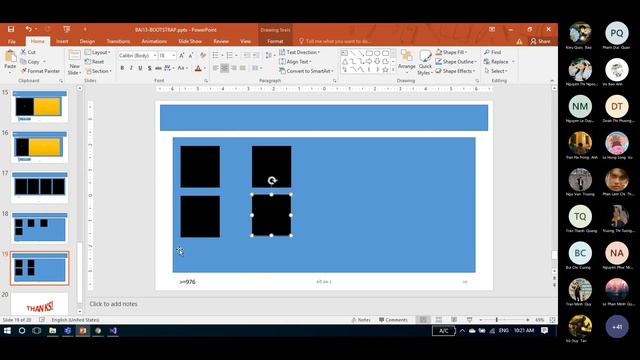Click the Columns icon in Paragraph group

(256, 68)
